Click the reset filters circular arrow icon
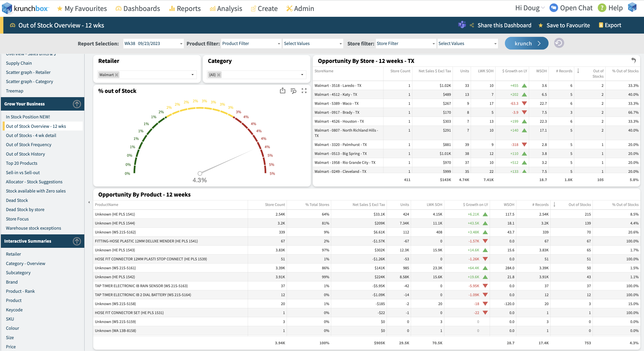The width and height of the screenshot is (644, 351). click(x=559, y=43)
